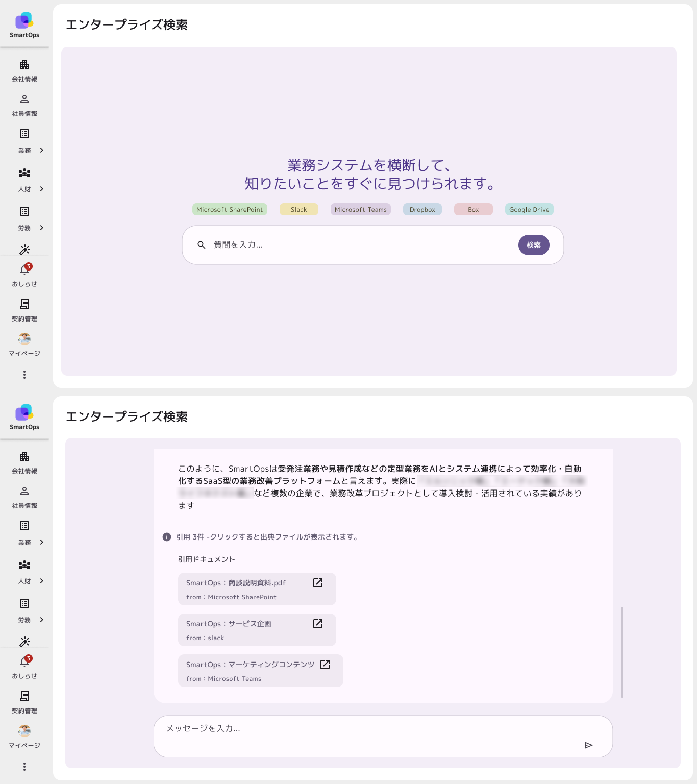The image size is (697, 784).
Task: Expand 労務 chevron in bottom sidebar
Action: pyautogui.click(x=42, y=620)
